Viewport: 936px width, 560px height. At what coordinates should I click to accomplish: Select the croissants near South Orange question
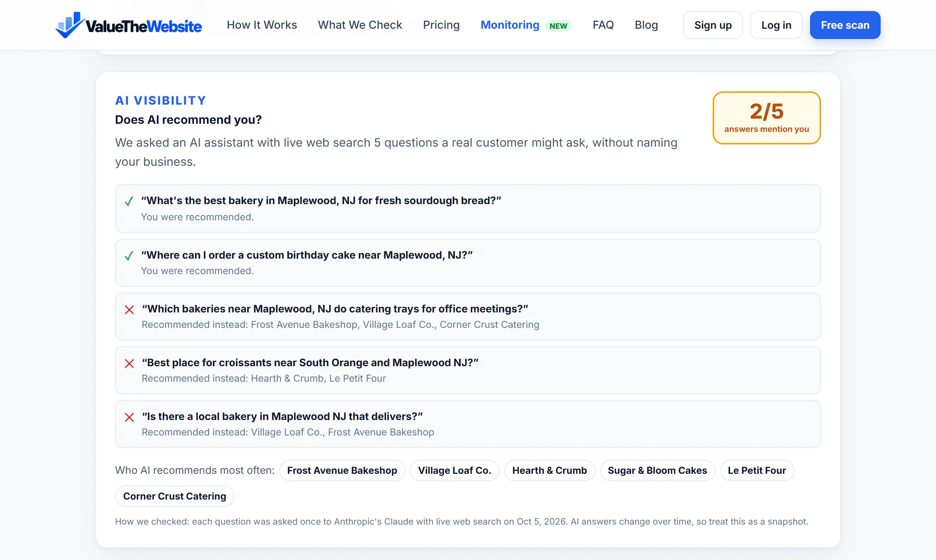(310, 362)
